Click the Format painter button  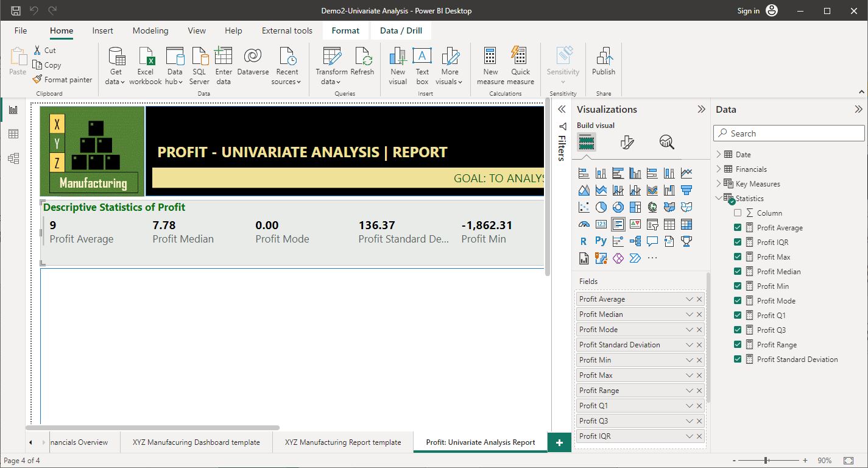point(63,80)
